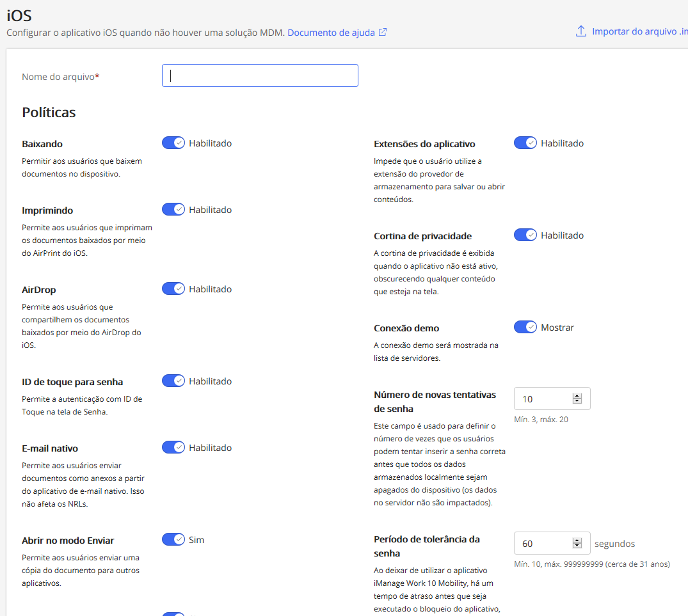Toggle Abrir no modo Enviar switch
This screenshot has width=688, height=616.
pos(173,539)
